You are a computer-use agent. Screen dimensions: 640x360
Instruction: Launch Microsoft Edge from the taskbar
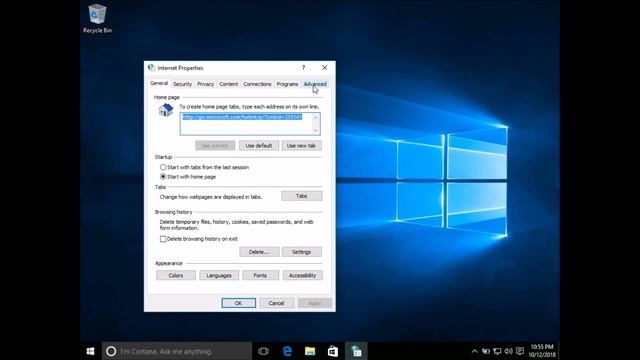click(x=287, y=351)
